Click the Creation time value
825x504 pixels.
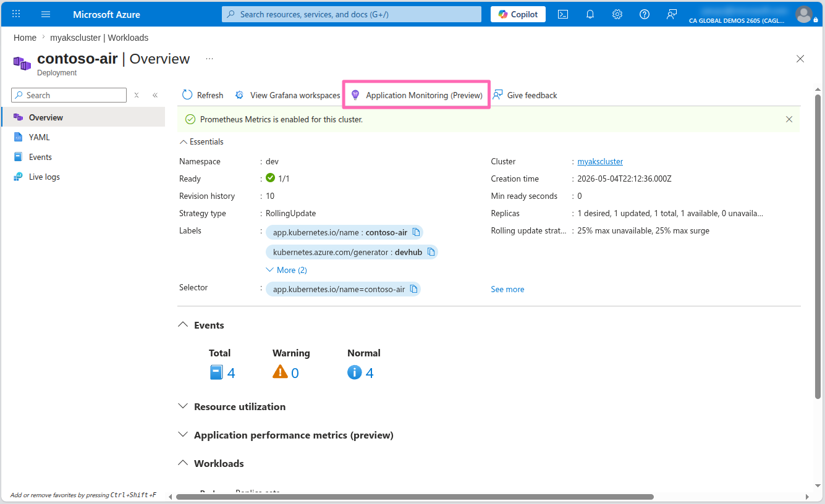click(x=624, y=178)
